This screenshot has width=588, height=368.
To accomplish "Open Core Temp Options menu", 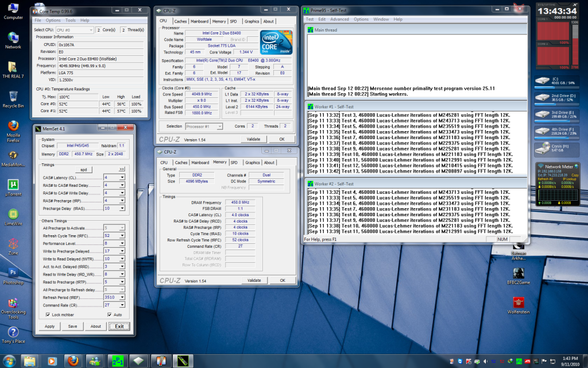I will point(53,20).
